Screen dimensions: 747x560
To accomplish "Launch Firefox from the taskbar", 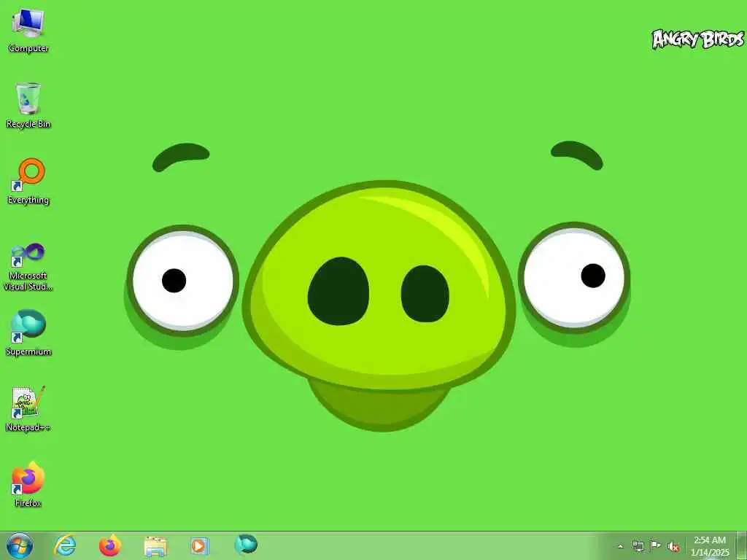I will point(110,545).
